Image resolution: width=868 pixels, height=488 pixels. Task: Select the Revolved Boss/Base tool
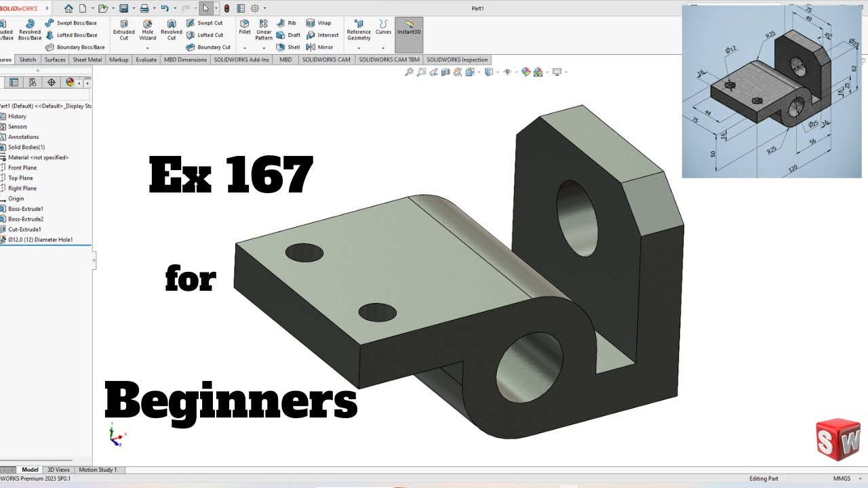click(x=30, y=30)
